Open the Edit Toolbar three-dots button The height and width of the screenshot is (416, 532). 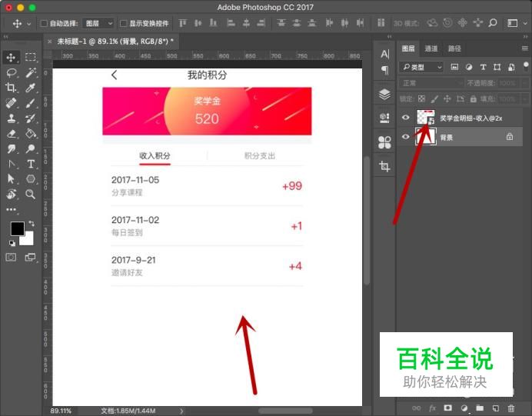pyautogui.click(x=11, y=209)
